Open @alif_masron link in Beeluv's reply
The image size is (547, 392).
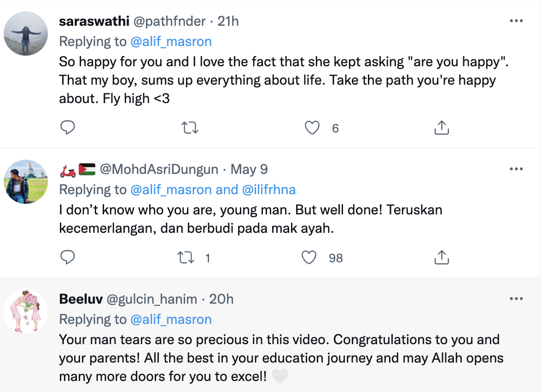[171, 319]
